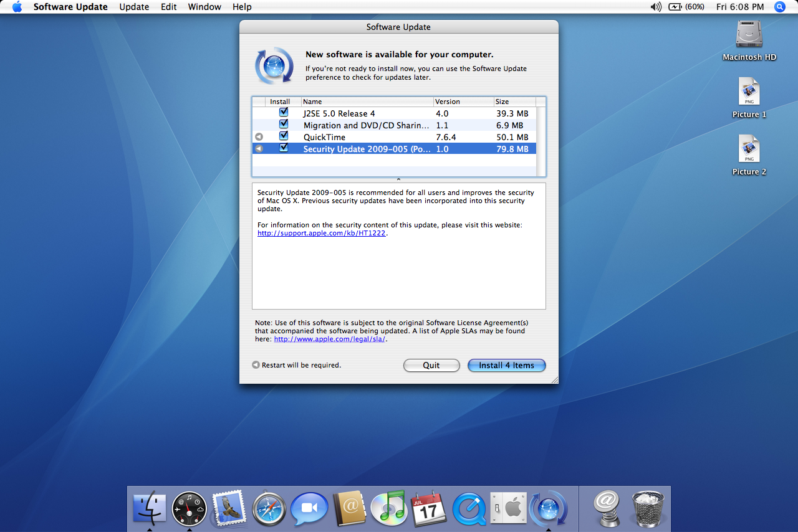The height and width of the screenshot is (532, 798).
Task: Uncheck J2SE 5.0 Release 4 install checkbox
Action: pos(284,113)
